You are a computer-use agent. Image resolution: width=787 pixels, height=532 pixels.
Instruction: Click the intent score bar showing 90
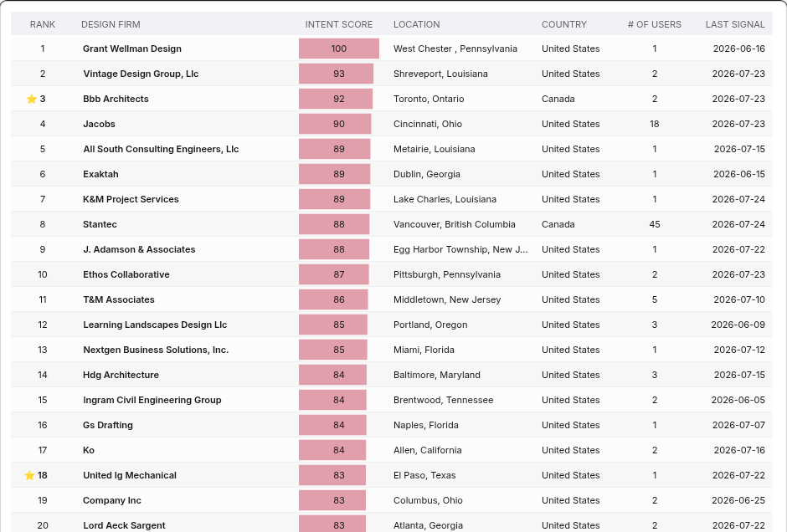click(x=335, y=124)
